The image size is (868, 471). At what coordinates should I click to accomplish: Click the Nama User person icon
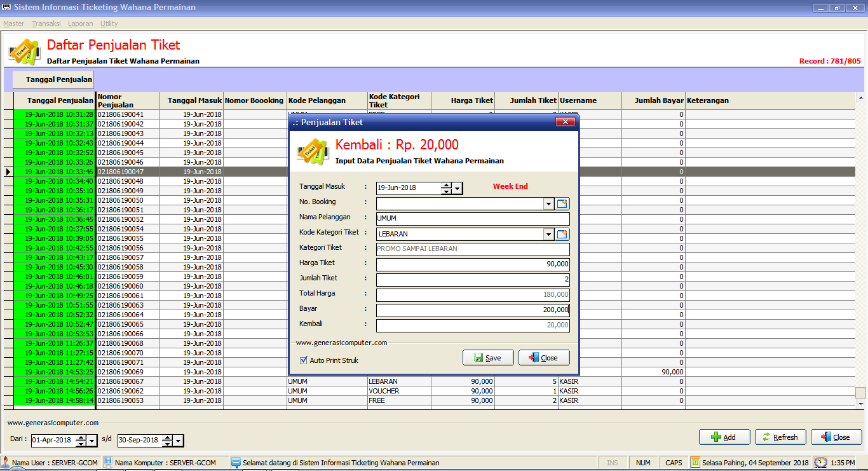click(x=6, y=463)
